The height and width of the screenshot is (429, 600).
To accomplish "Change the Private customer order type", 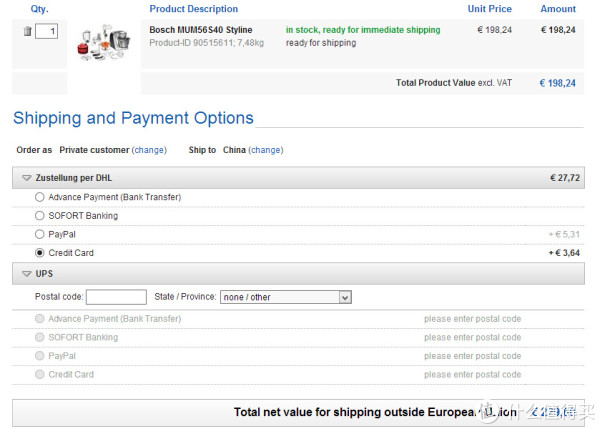I will pos(149,150).
